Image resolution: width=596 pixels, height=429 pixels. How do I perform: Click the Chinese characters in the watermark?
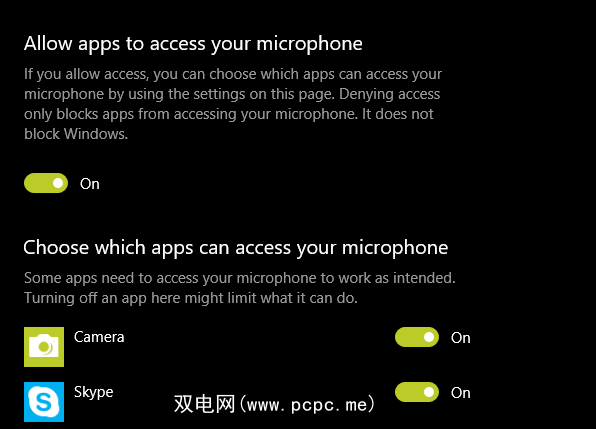tap(205, 404)
